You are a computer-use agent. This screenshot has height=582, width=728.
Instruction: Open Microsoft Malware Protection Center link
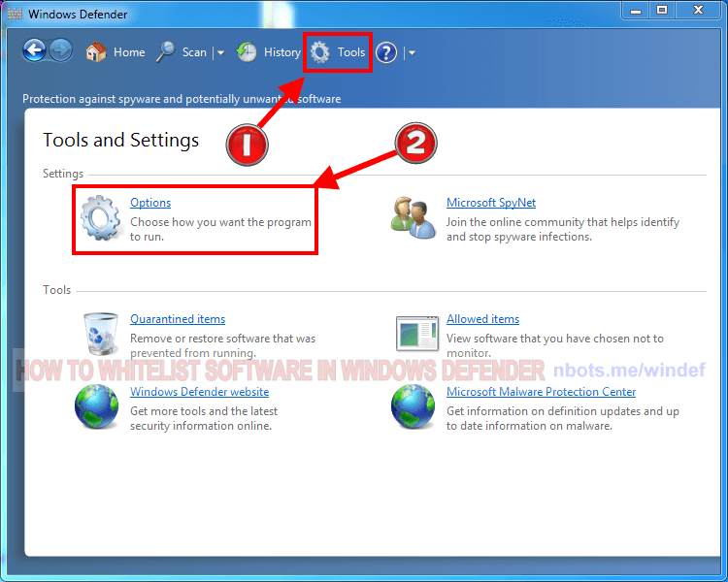pos(541,392)
